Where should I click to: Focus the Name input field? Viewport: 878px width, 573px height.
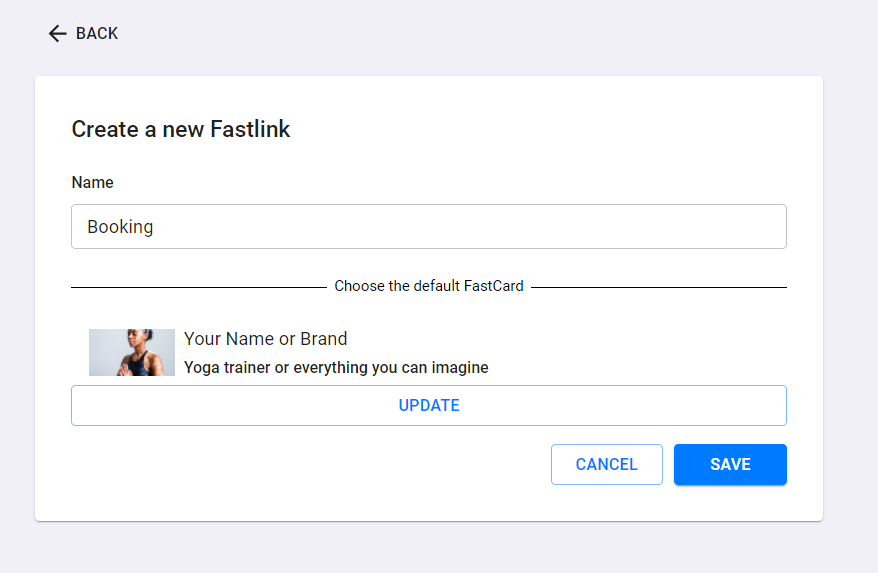point(429,226)
